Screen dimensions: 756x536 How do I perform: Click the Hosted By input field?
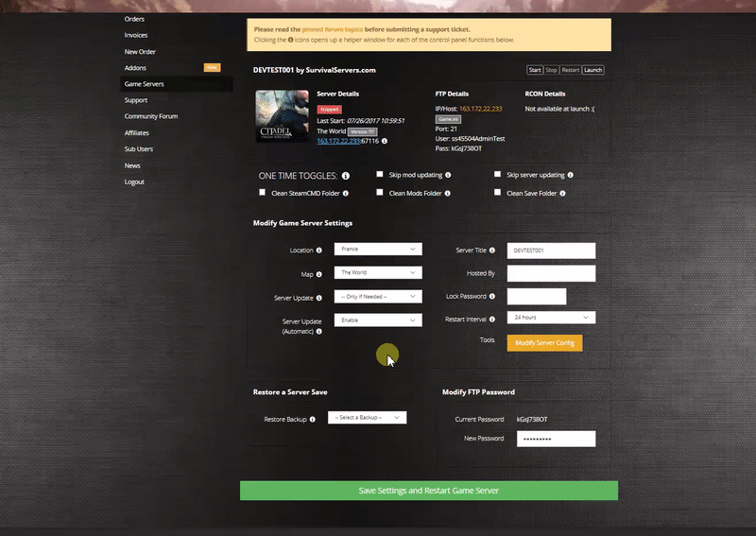[x=551, y=273]
